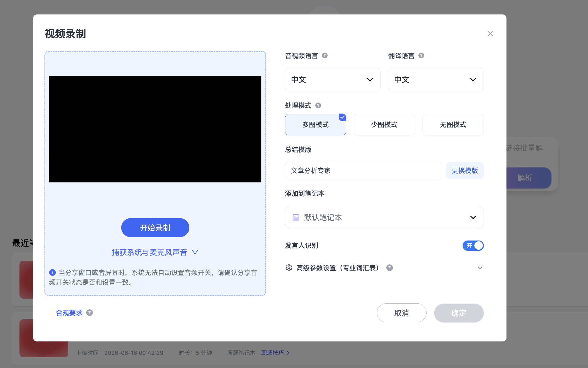Click help icon next to 处理模式
The width and height of the screenshot is (588, 368).
click(318, 105)
